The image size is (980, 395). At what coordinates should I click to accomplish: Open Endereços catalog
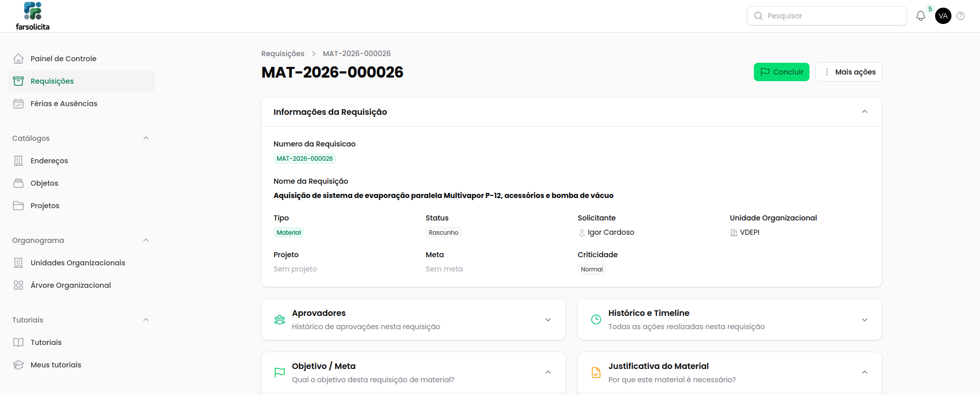tap(82, 161)
